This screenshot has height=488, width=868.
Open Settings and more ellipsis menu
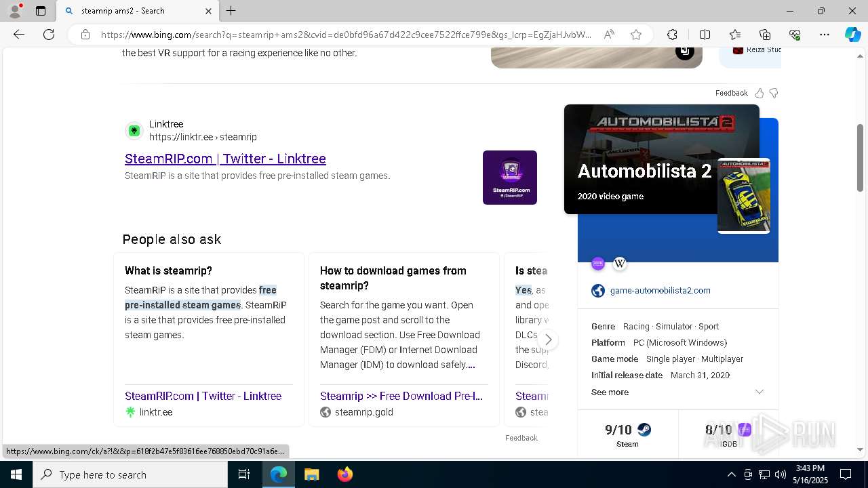825,35
